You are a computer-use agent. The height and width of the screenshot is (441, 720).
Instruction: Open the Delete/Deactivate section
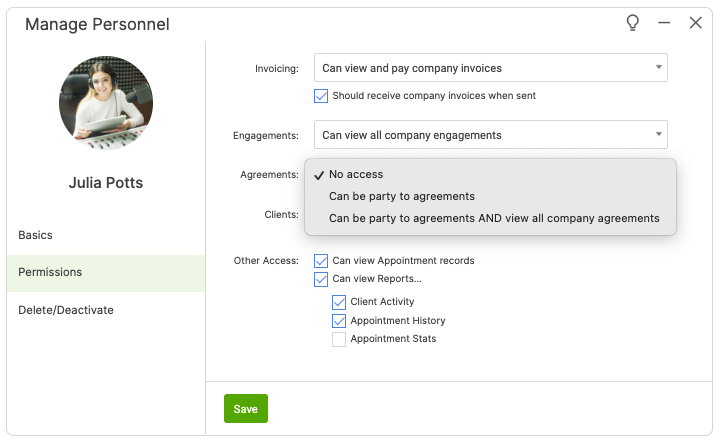66,310
